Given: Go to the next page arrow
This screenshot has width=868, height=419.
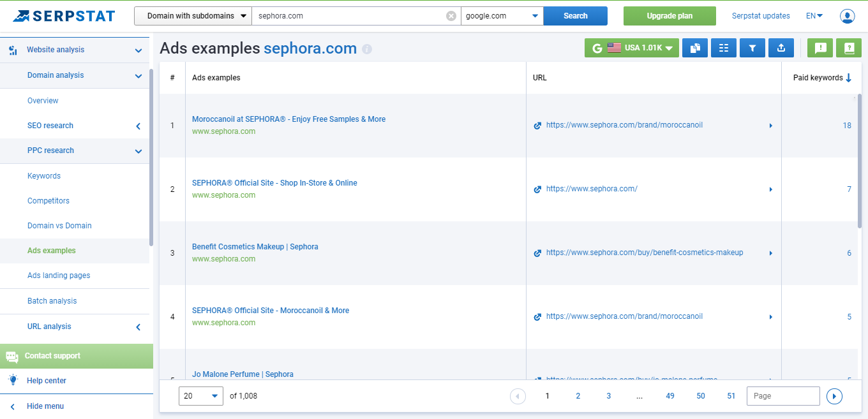Looking at the screenshot, I should click(x=834, y=397).
